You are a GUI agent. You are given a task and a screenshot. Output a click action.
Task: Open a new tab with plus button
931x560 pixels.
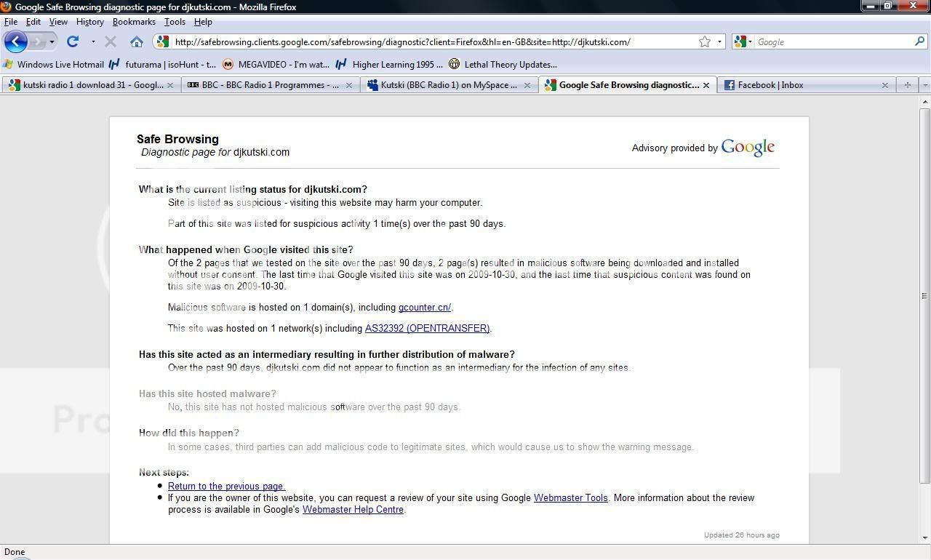907,85
